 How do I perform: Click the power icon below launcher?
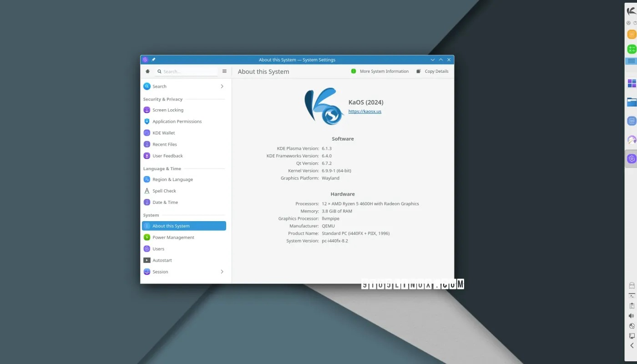(635, 23)
